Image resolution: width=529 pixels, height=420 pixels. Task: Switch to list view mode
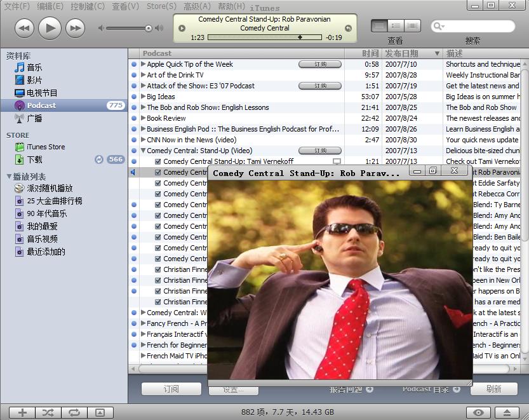point(379,25)
